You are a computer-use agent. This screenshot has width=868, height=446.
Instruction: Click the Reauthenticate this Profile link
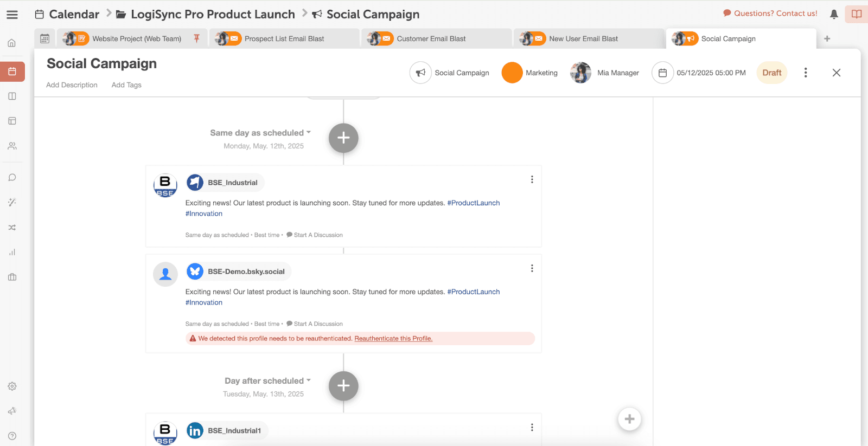point(393,339)
